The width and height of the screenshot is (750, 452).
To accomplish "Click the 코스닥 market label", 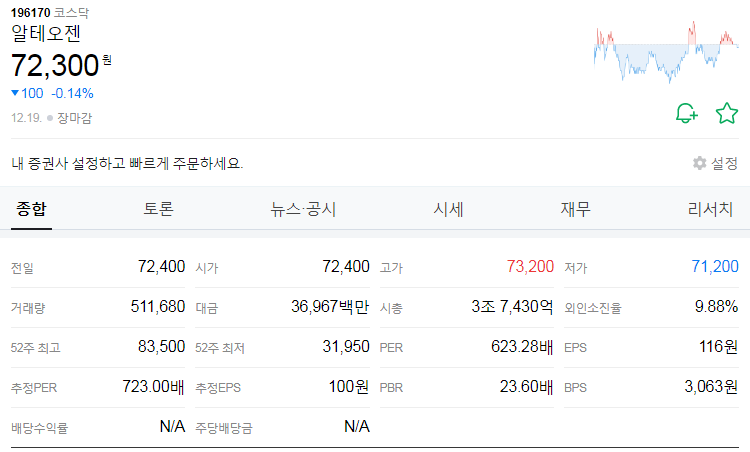I will [x=71, y=12].
